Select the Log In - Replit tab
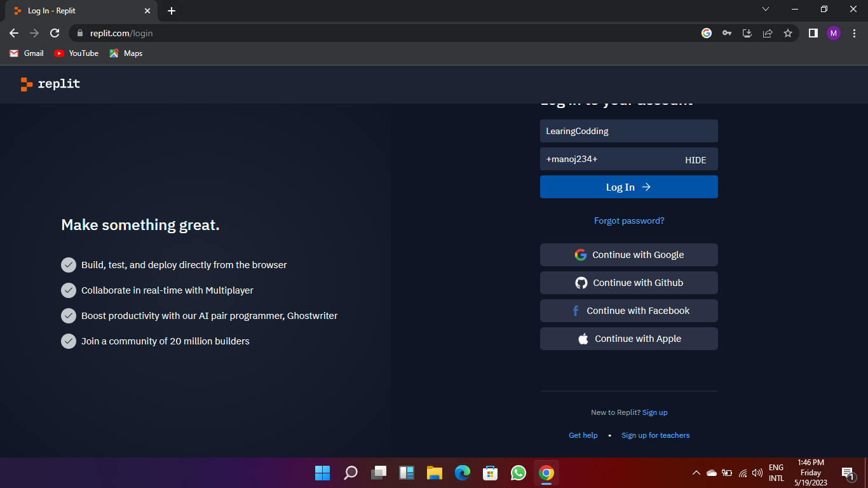This screenshot has width=868, height=488. 80,11
